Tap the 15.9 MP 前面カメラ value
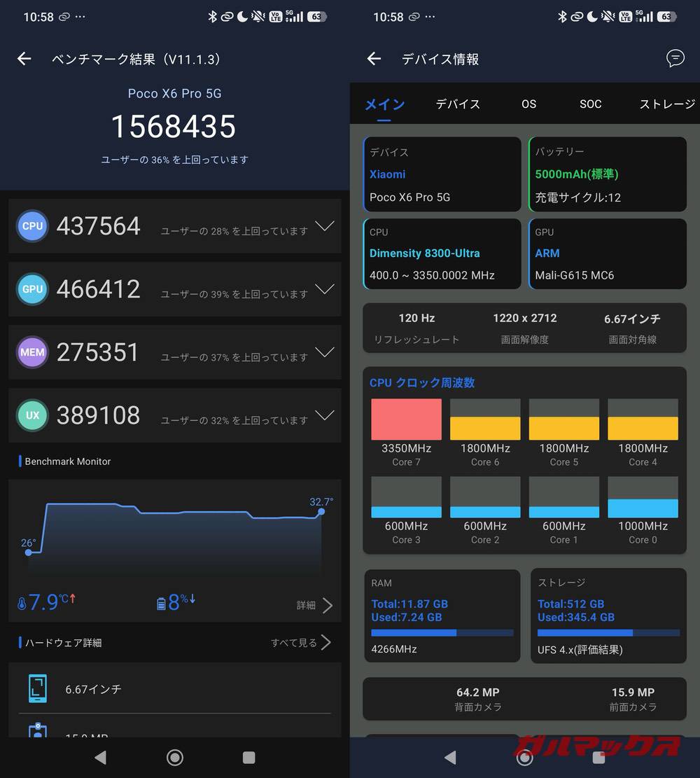Screen dimensions: 700x778 (x=633, y=692)
